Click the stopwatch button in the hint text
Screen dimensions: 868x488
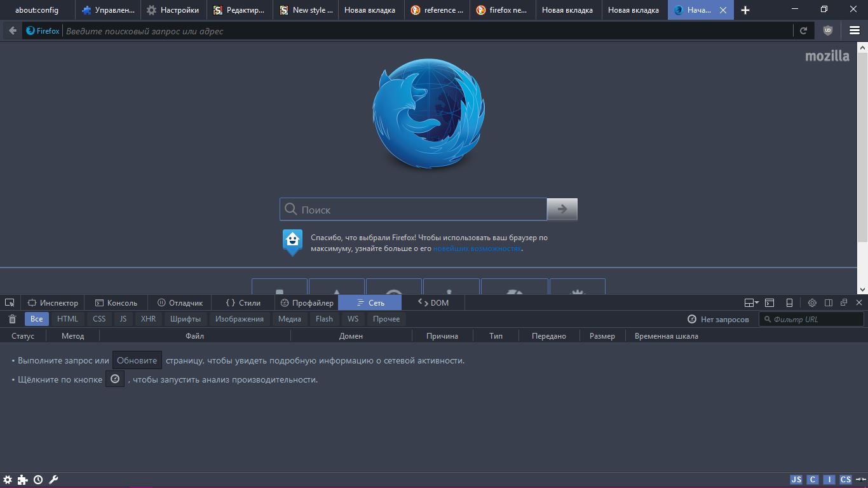115,379
